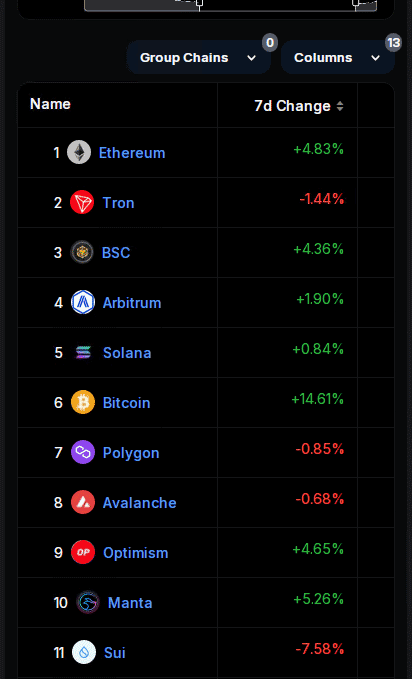Open the Ethereum chain link

(x=132, y=153)
